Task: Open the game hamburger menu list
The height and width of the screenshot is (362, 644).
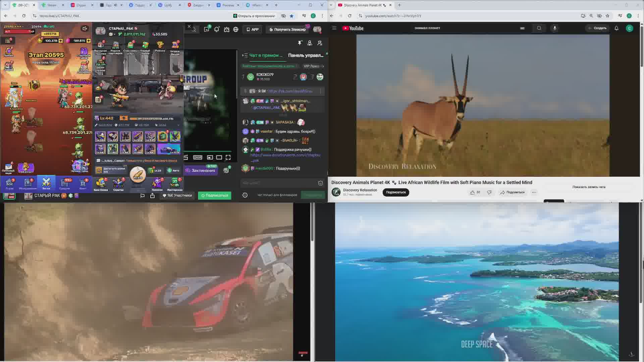Action: 8,41
